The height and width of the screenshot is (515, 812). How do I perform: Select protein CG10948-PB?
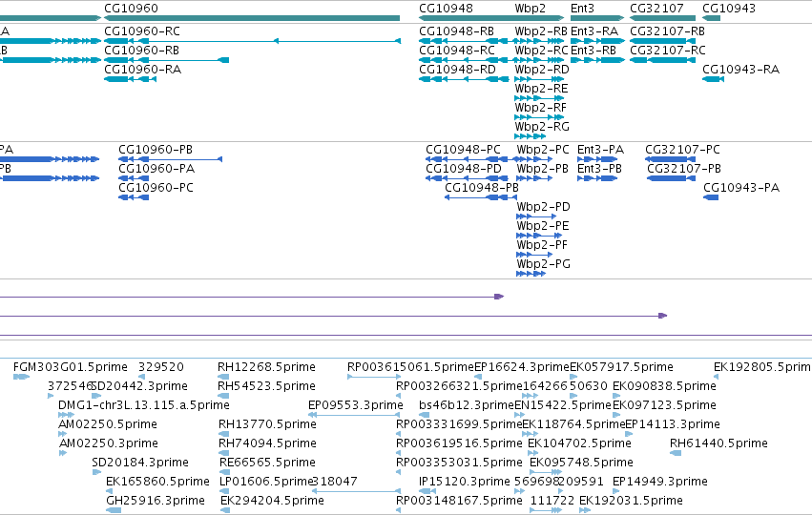(x=481, y=197)
